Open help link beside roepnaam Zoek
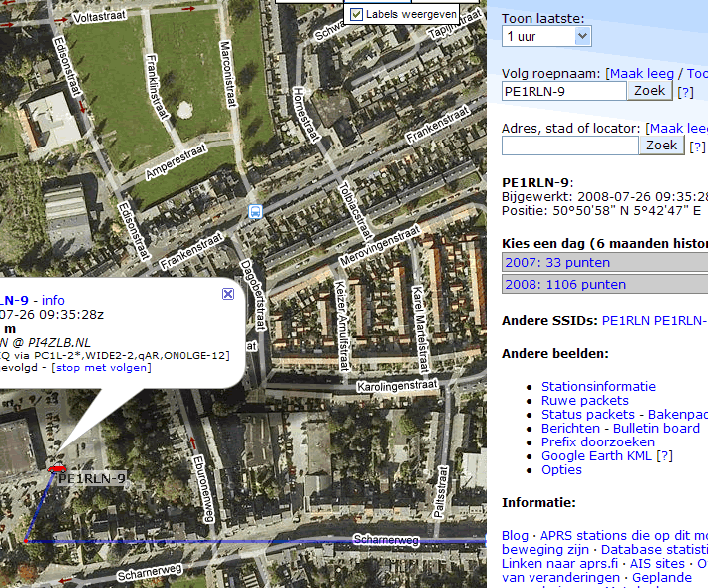The width and height of the screenshot is (708, 588). point(685,92)
